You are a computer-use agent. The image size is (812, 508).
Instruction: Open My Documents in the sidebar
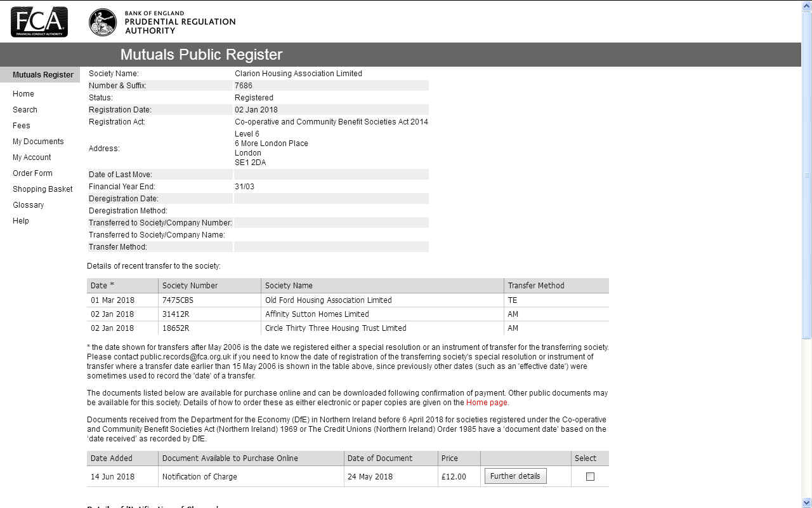point(38,142)
